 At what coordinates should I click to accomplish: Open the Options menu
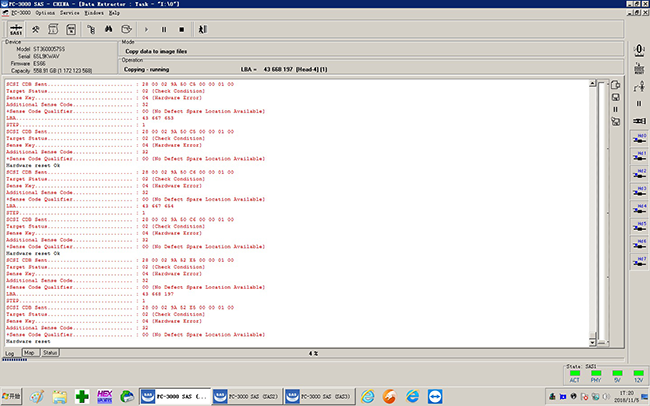(x=45, y=13)
